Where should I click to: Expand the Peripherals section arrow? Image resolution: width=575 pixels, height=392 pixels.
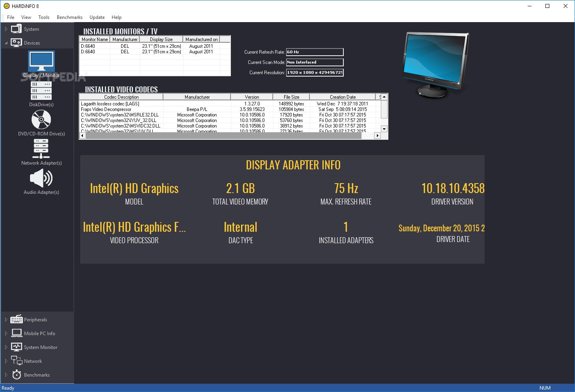click(6, 320)
